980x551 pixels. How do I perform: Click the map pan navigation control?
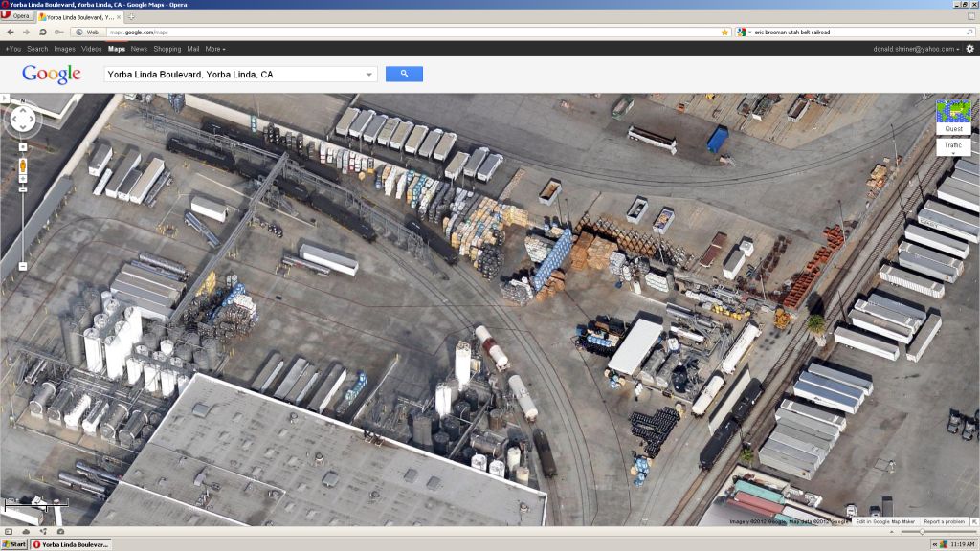[22, 119]
